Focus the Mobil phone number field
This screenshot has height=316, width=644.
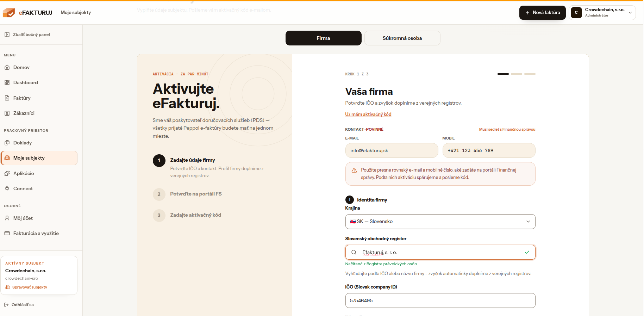pyautogui.click(x=489, y=150)
